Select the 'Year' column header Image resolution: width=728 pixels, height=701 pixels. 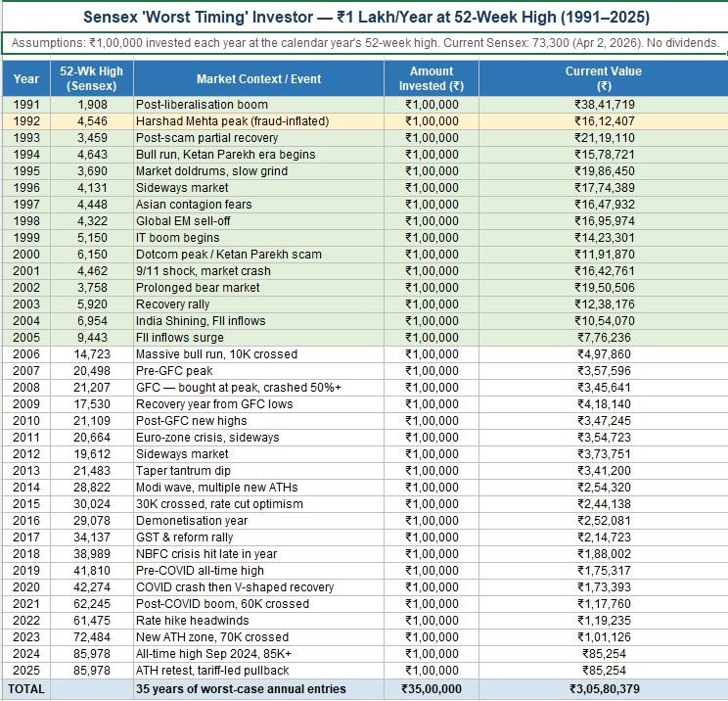26,78
